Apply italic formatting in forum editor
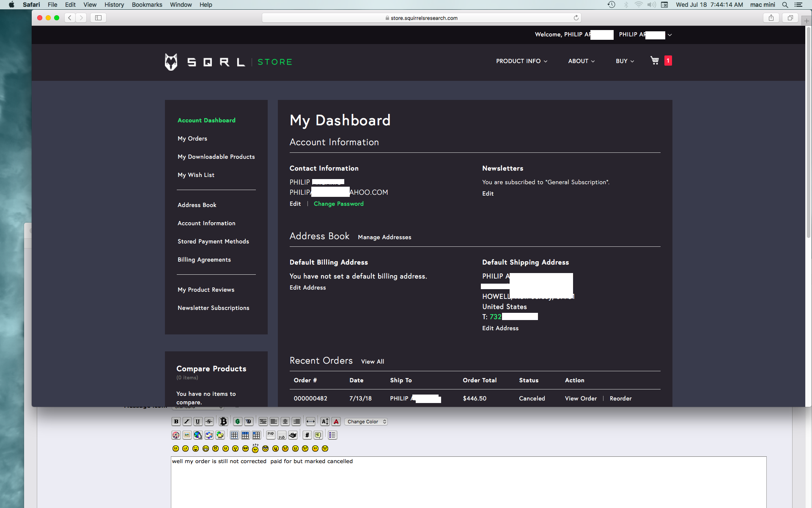This screenshot has width=812, height=508. (x=187, y=422)
